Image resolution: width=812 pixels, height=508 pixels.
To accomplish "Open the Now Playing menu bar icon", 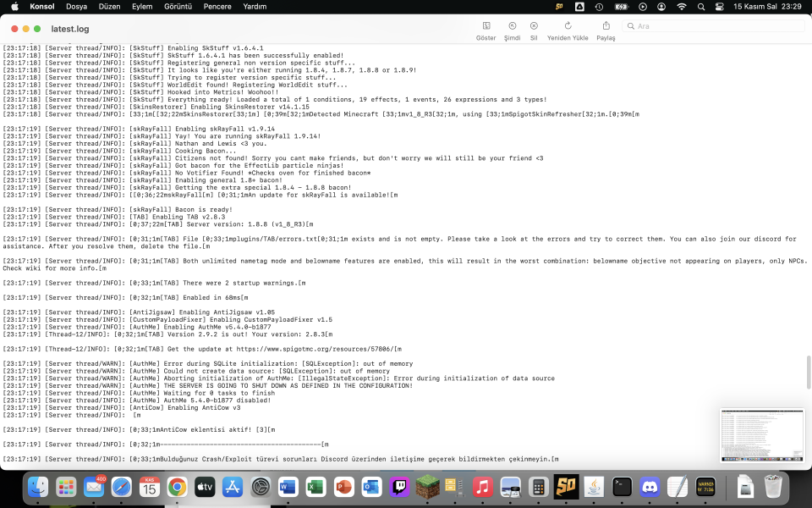I will [643, 7].
